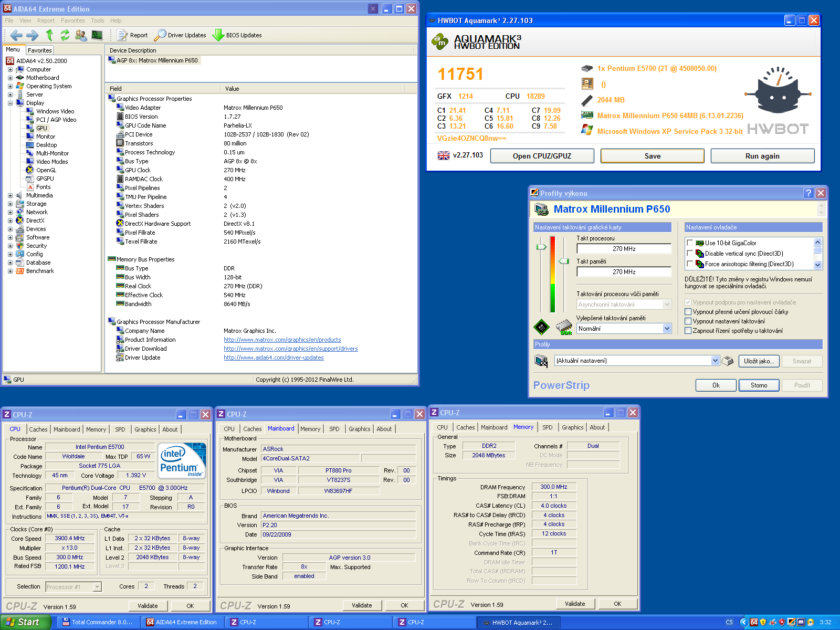Open Graphics tab in CPU-Z Mainboard window
Viewport: 840px width, 630px height.
click(360, 429)
